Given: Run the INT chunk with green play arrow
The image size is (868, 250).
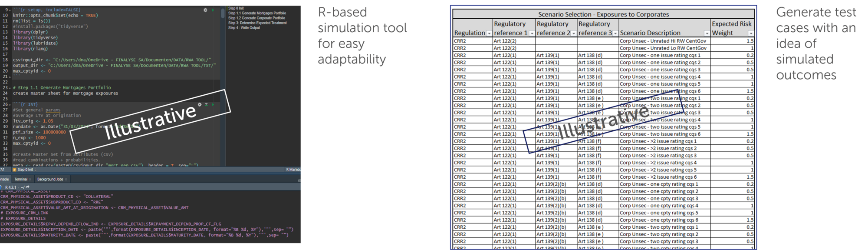Looking at the screenshot, I should (x=213, y=105).
